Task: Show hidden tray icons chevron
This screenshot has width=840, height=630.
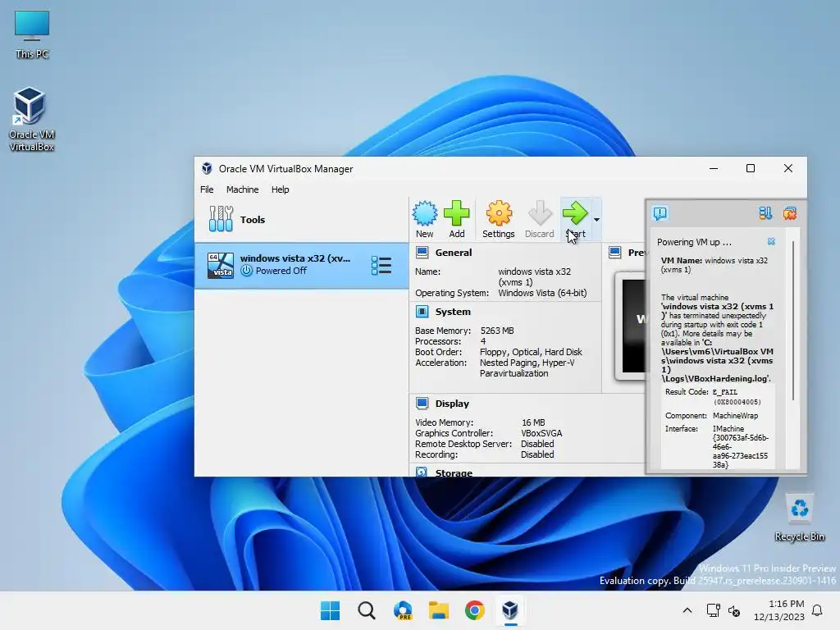Action: pyautogui.click(x=687, y=610)
